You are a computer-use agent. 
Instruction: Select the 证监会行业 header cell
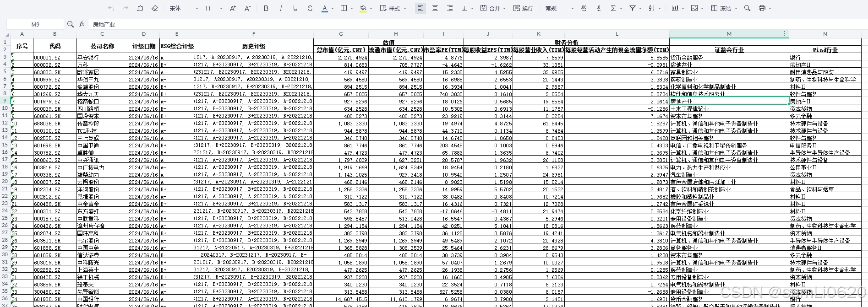[x=729, y=50]
